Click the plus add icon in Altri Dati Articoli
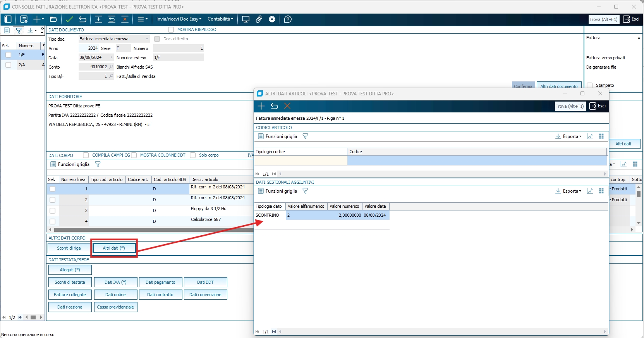 pos(261,106)
